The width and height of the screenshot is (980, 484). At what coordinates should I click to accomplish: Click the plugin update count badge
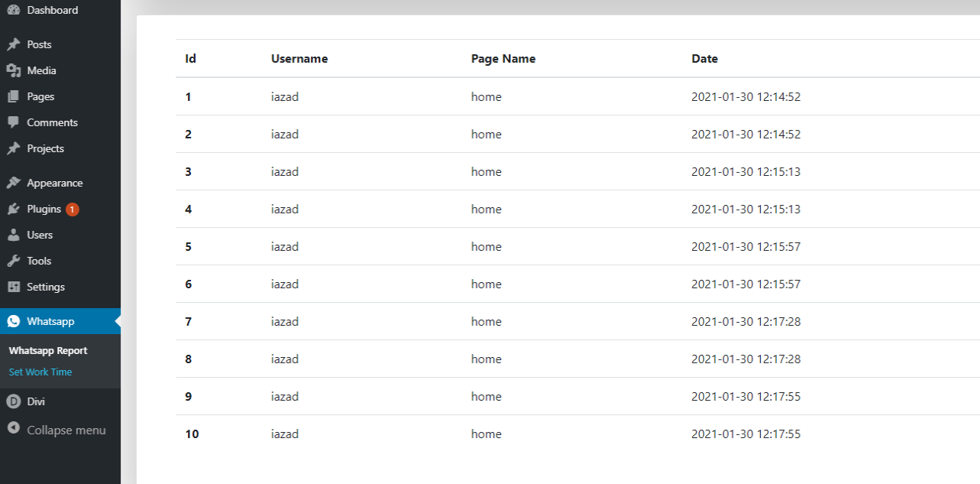[72, 209]
